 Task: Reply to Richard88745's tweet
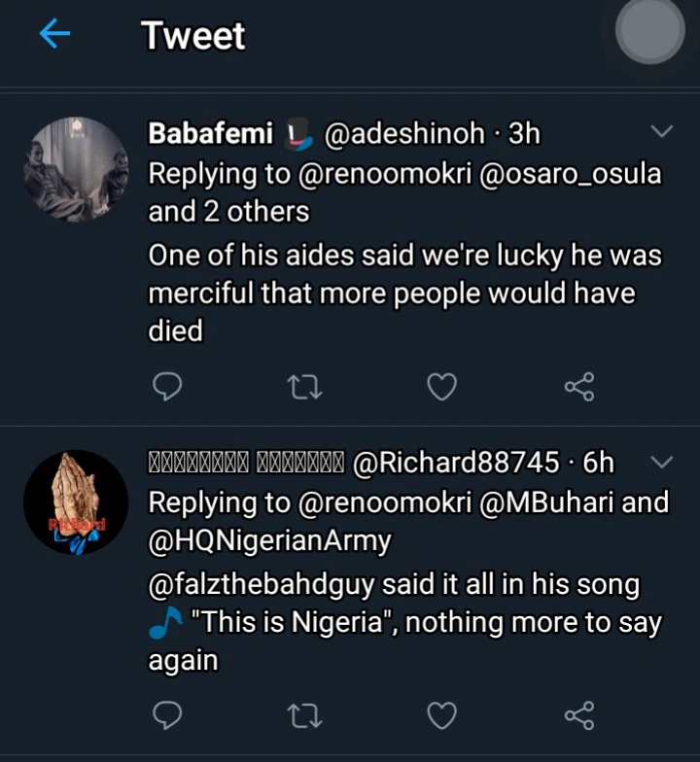click(x=168, y=716)
